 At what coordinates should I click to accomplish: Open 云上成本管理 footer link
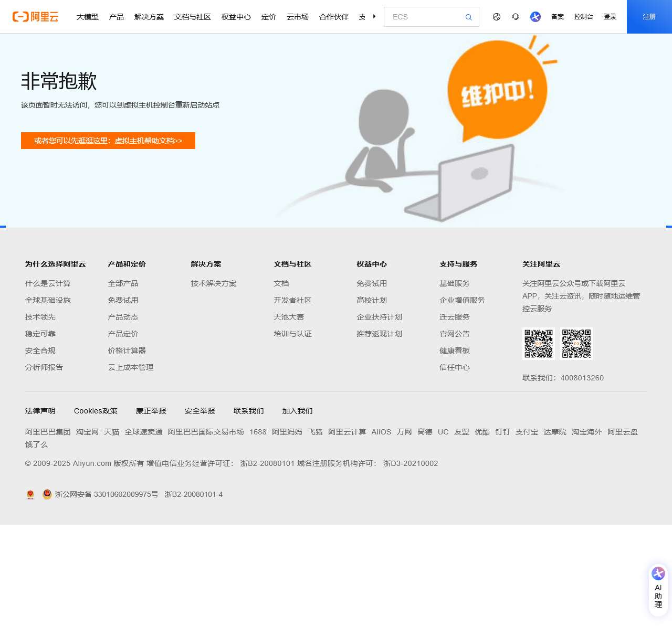pos(131,367)
